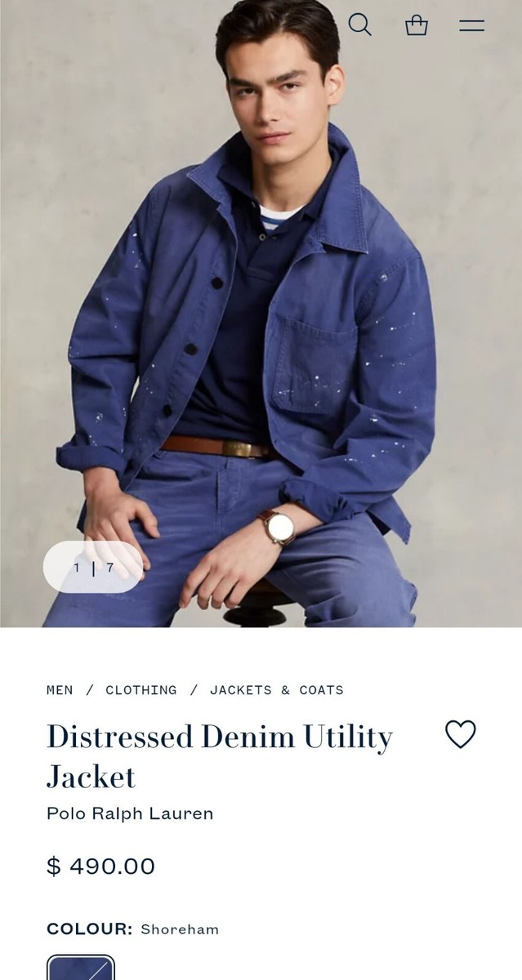This screenshot has height=980, width=522.
Task: Go to the CLOTHING breadcrumb
Action: (x=141, y=690)
